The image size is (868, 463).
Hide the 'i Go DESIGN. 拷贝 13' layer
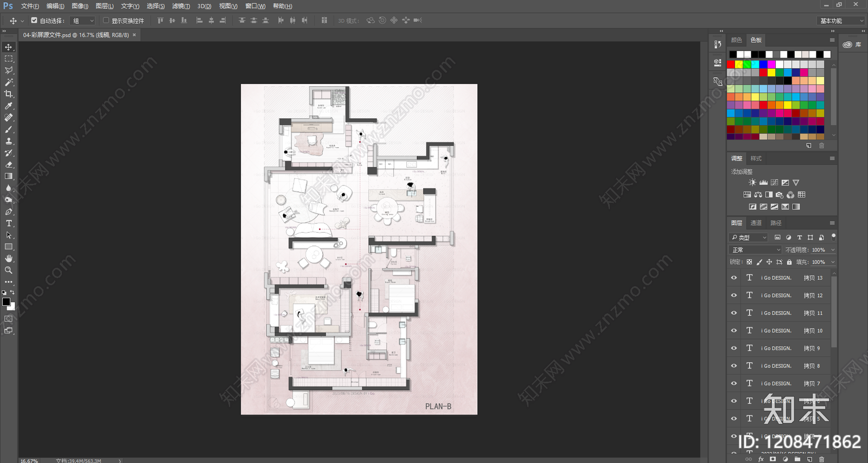coord(734,278)
